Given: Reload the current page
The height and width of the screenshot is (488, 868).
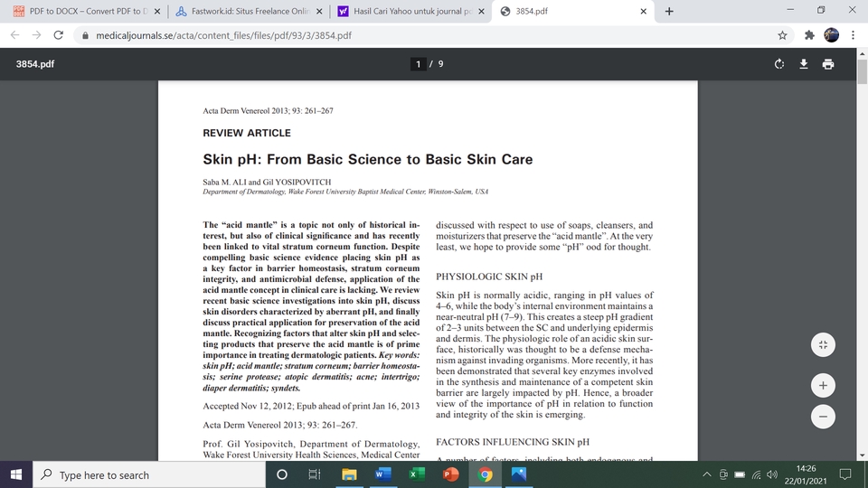Looking at the screenshot, I should (x=58, y=35).
